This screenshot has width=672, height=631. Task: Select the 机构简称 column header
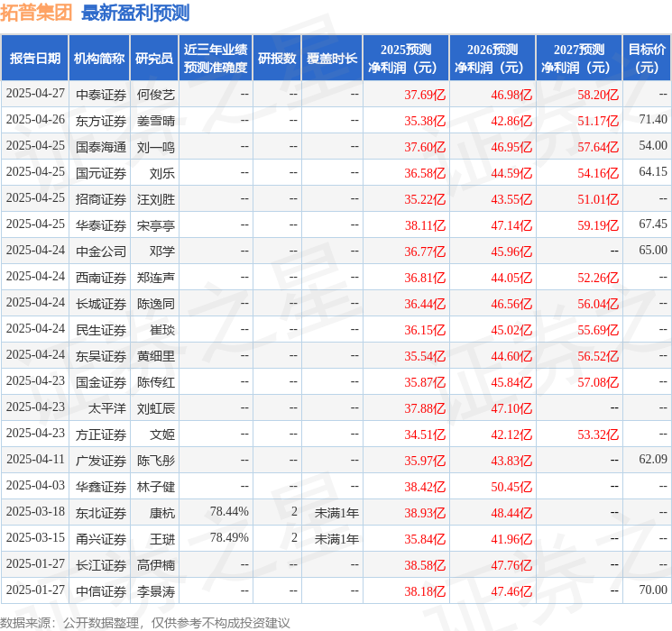(x=99, y=59)
